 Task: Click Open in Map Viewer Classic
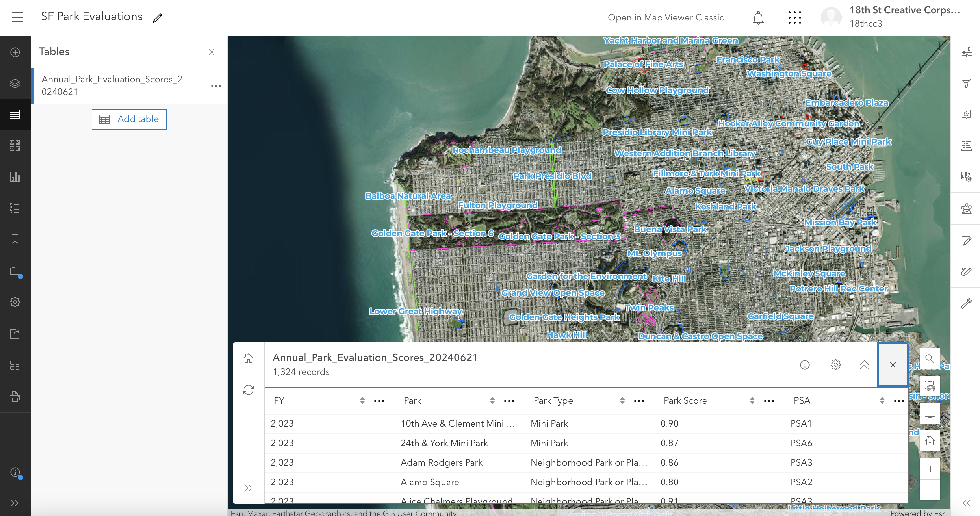click(665, 18)
